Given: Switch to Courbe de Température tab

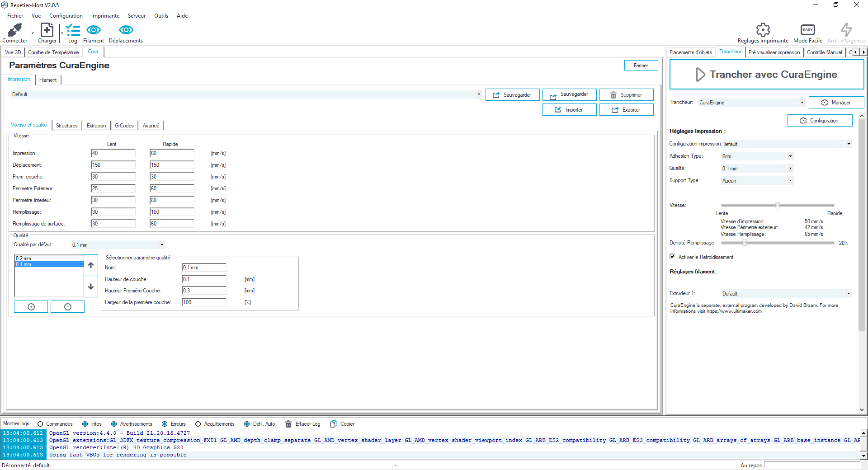Looking at the screenshot, I should [x=53, y=52].
